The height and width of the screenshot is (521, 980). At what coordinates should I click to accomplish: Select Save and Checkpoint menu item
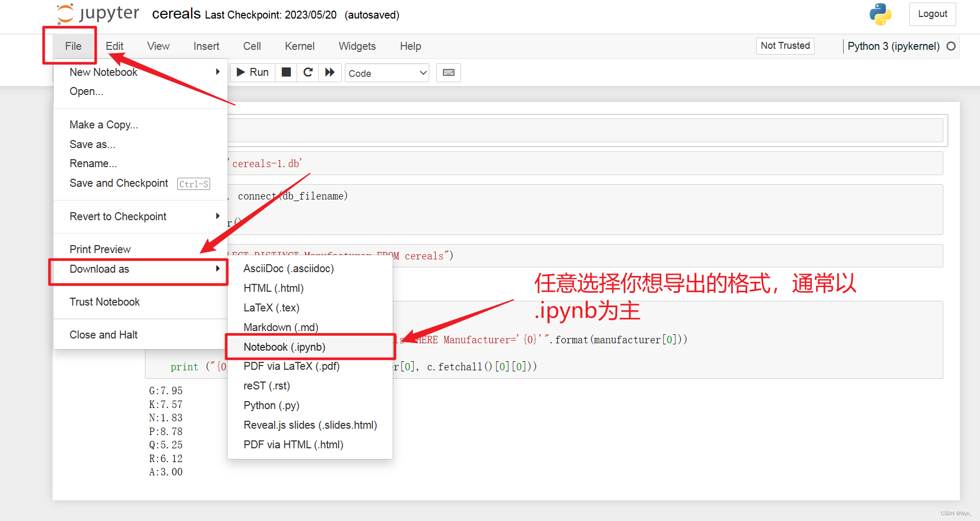[141, 183]
